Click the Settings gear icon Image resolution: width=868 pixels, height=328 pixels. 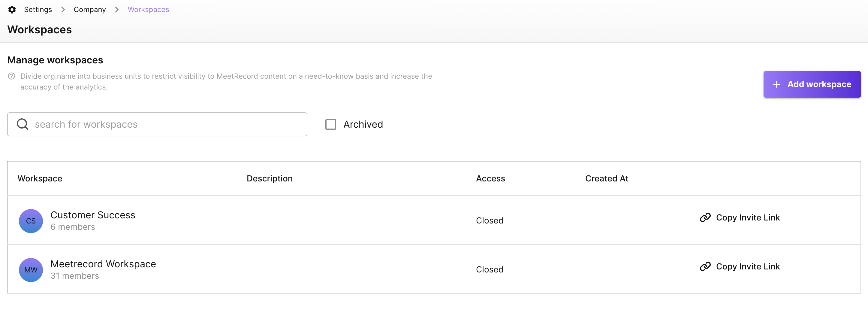coord(12,9)
